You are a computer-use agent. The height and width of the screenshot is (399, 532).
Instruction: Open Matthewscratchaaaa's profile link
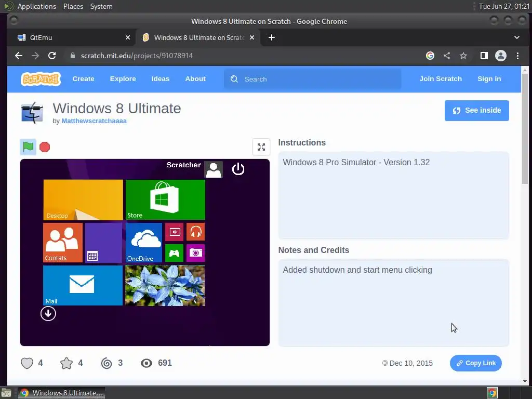click(94, 121)
